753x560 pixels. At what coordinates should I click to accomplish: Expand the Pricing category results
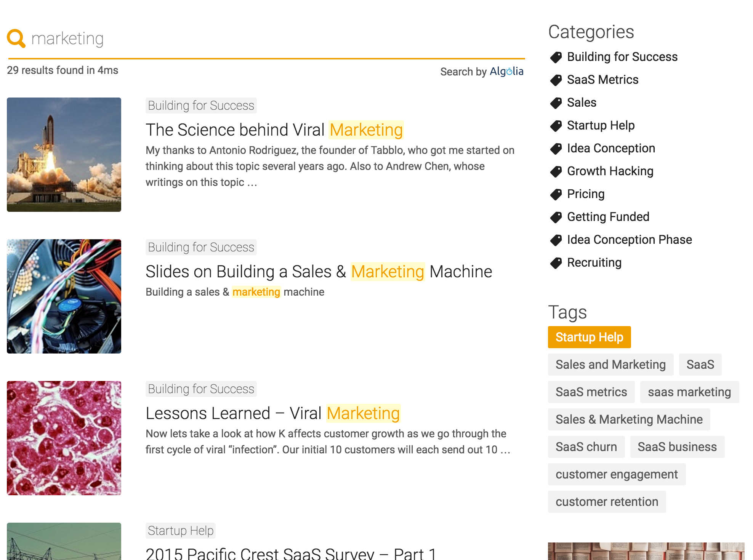(586, 194)
